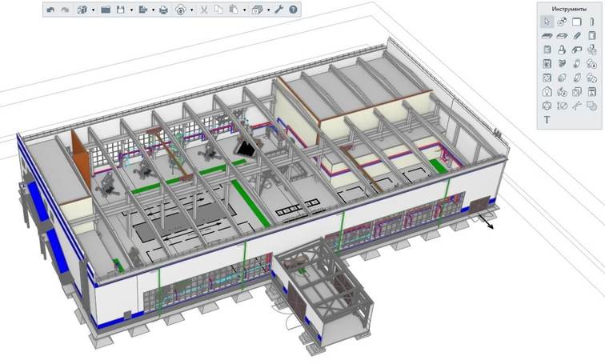Viewport: 605px width, 364px height.
Task: Click the small annex structure in front
Action: [323, 293]
